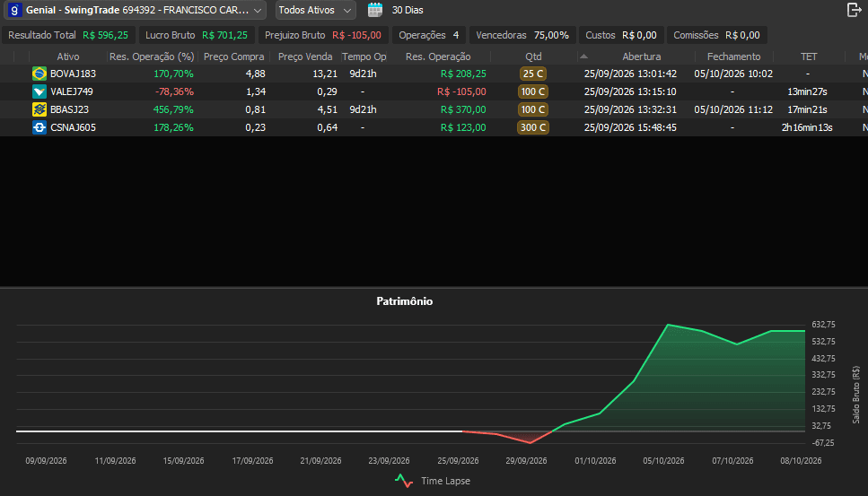The height and width of the screenshot is (496, 868).
Task: Click the TET value 17min21s
Action: click(807, 109)
